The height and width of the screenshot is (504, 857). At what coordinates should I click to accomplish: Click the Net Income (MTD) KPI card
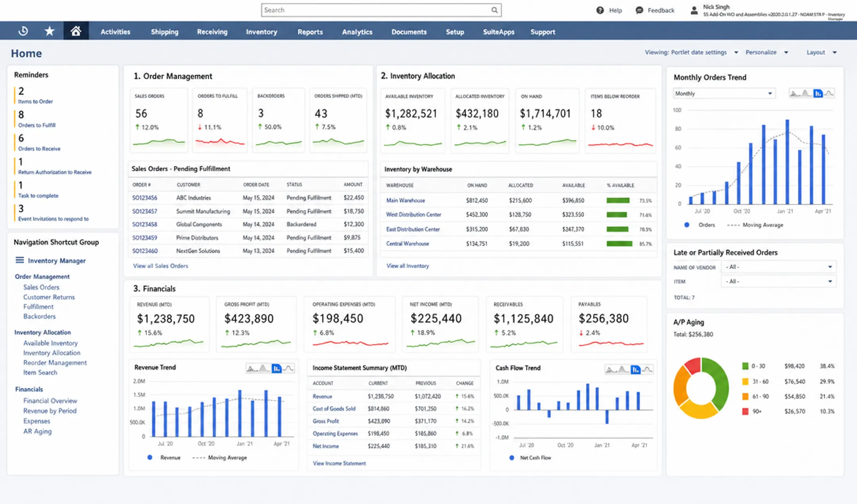tap(440, 324)
